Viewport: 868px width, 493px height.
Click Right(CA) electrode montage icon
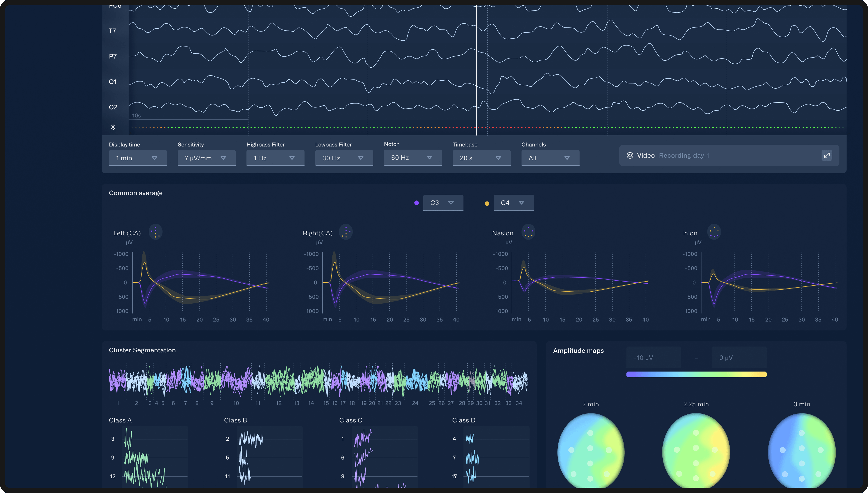(346, 232)
